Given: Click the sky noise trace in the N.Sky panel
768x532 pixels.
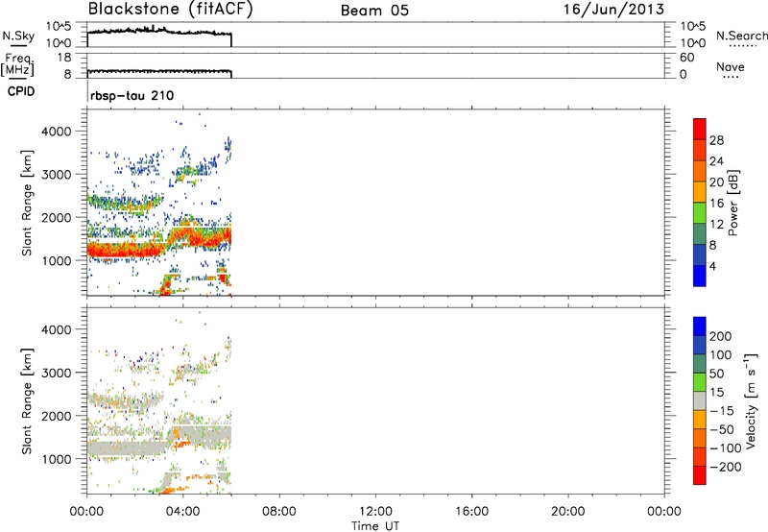Looking at the screenshot, I should pos(159,32).
